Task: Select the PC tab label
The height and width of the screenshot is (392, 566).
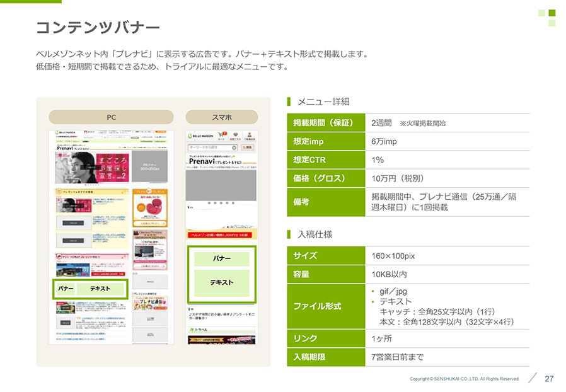Action: 111,117
